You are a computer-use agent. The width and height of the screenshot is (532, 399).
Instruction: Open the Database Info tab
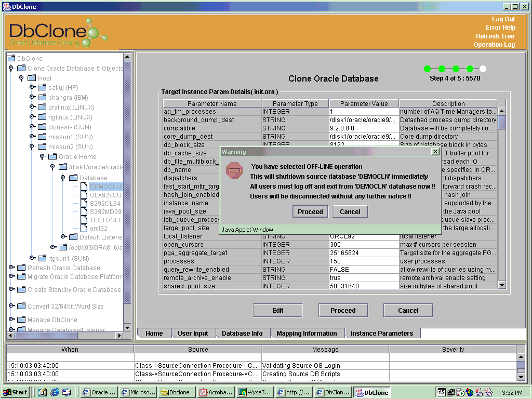(x=242, y=333)
